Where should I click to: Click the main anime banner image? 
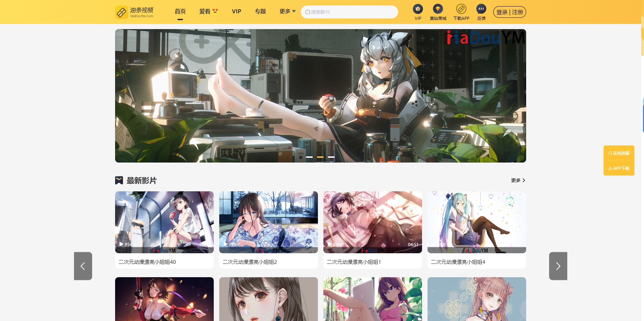(x=321, y=96)
